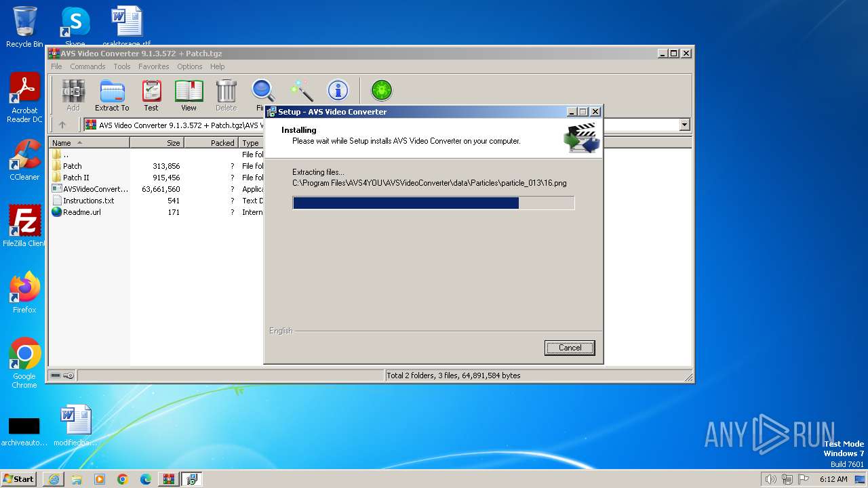This screenshot has height=488, width=868.
Task: Open the Recycle Bin desktop icon
Action: pos(24,27)
